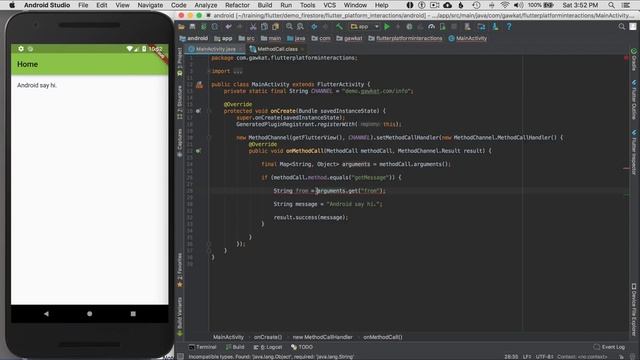The image size is (640, 360).
Task: Open the LF line separator selector
Action: point(527,357)
